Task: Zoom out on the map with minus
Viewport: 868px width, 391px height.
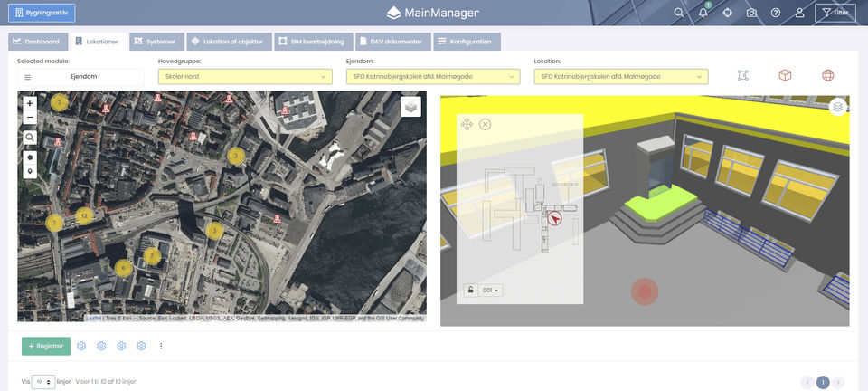Action: [x=30, y=118]
